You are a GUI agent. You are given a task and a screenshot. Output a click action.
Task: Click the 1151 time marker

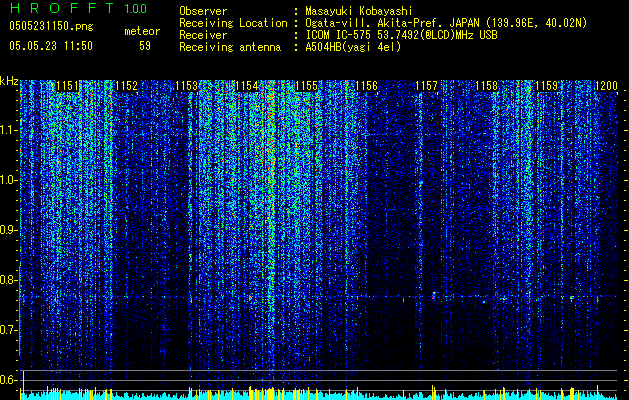(x=67, y=86)
